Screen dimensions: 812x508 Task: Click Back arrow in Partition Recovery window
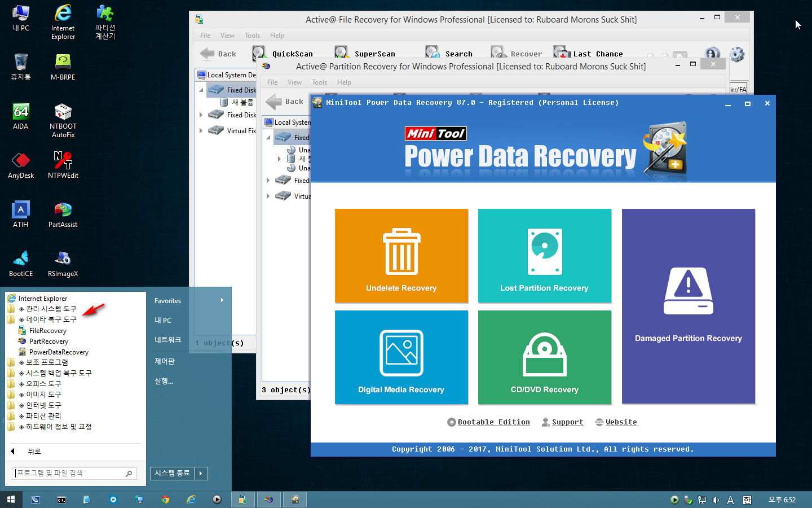[x=273, y=102]
